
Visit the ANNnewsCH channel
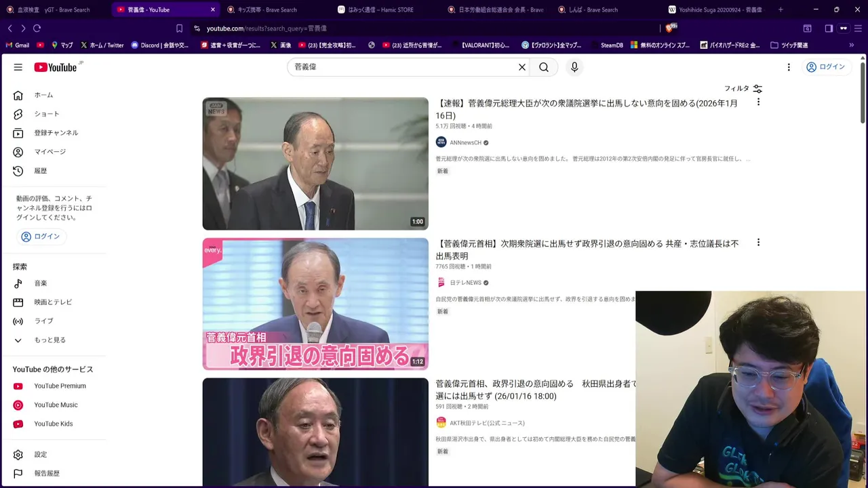tap(465, 143)
